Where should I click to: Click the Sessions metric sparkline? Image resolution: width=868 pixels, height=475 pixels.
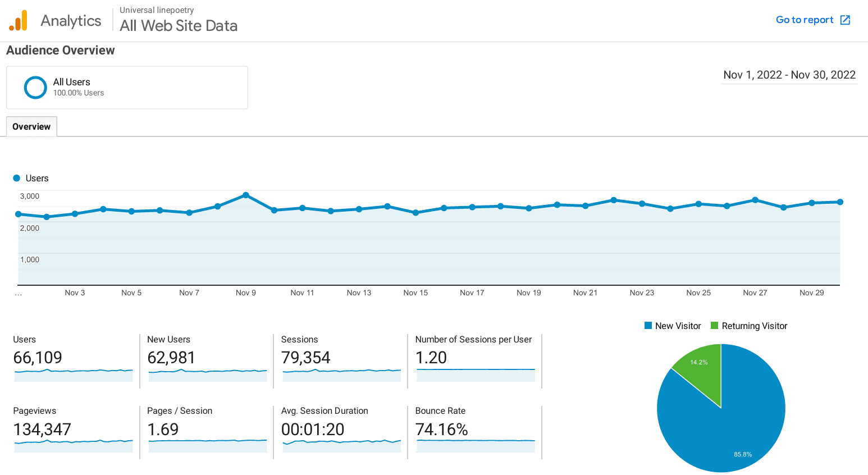341,375
